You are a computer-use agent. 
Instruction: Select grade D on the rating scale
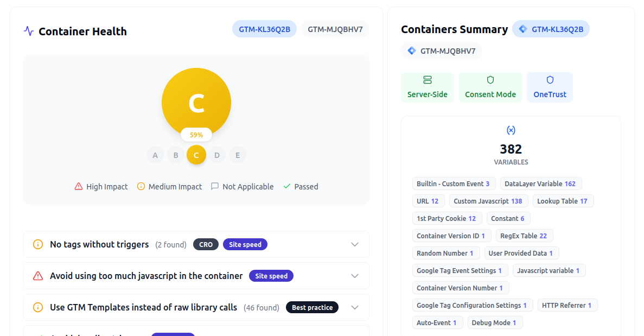(217, 155)
